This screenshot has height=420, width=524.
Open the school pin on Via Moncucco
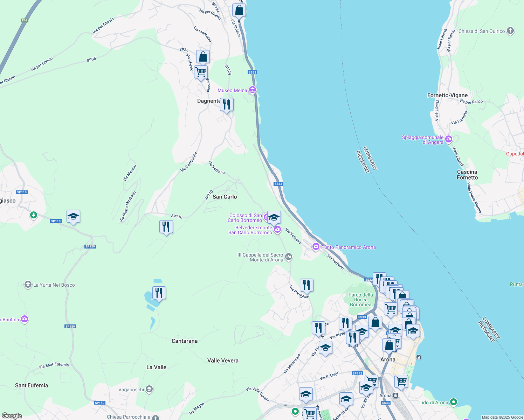click(325, 349)
